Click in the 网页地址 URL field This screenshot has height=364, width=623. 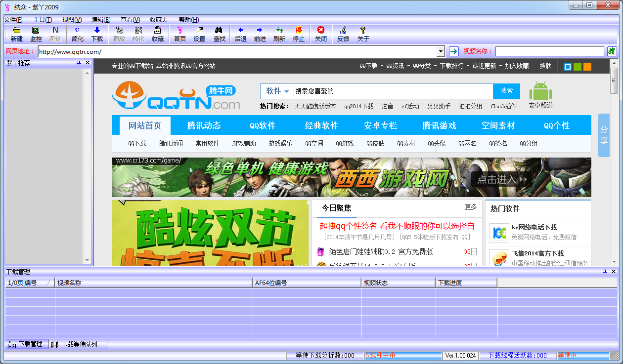point(237,51)
